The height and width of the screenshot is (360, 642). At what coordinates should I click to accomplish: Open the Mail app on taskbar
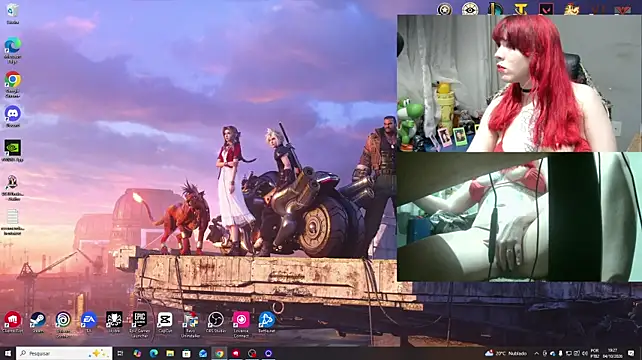pos(203,353)
